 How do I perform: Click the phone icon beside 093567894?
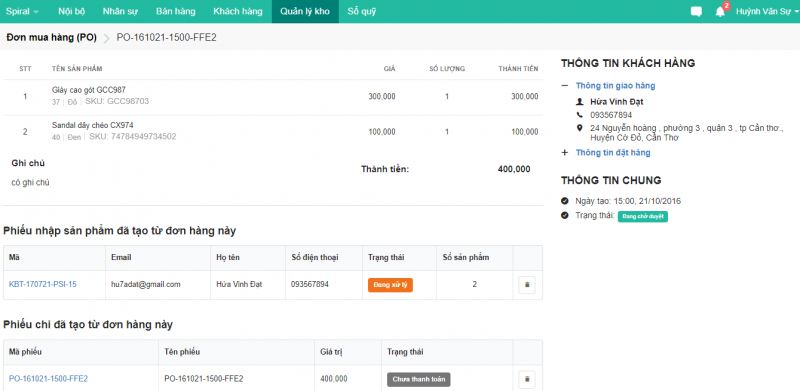[579, 115]
